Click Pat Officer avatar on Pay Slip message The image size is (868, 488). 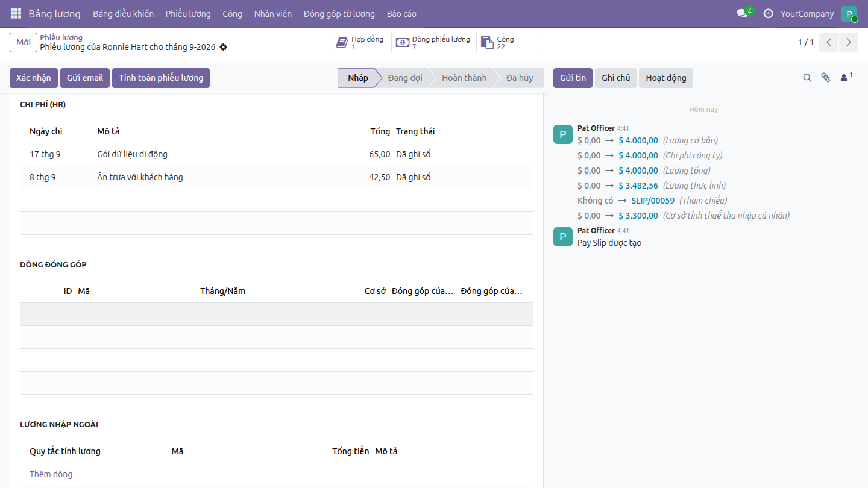click(x=563, y=237)
